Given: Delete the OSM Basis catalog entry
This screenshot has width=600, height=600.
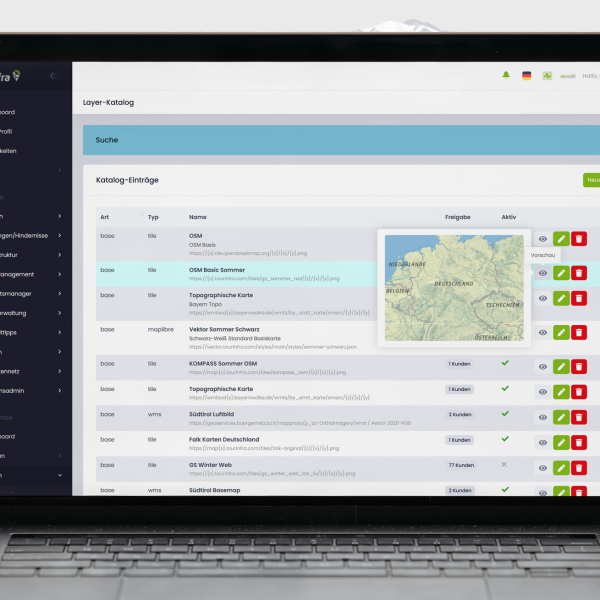Looking at the screenshot, I should 579,239.
